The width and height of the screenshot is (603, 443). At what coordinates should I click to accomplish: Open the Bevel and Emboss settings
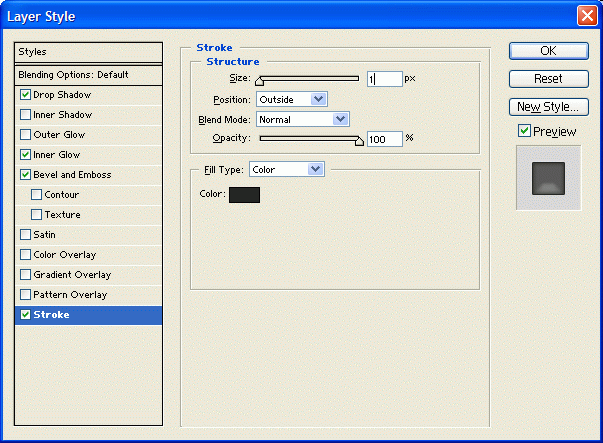pyautogui.click(x=72, y=175)
